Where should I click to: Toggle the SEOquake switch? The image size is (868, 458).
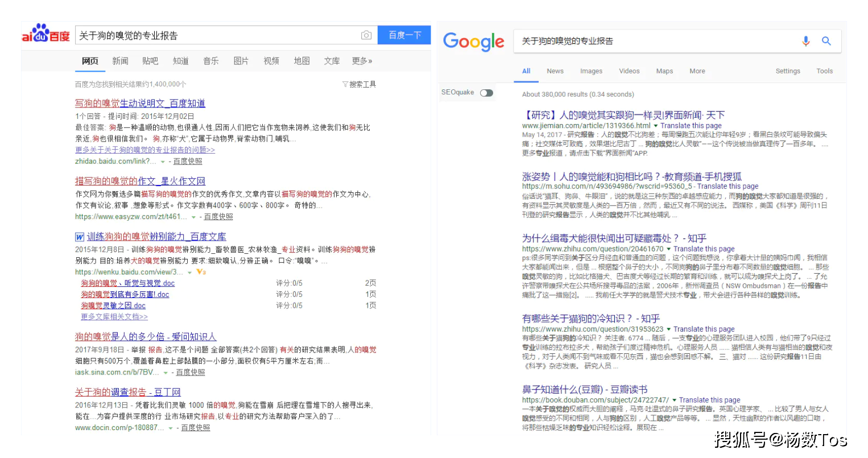tap(486, 93)
